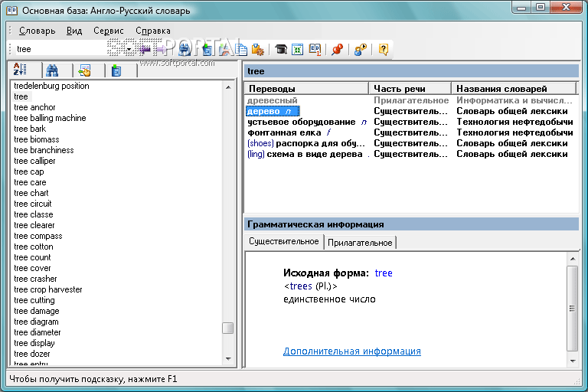Viewport: 588px width, 392px height.
Task: Sort by the Названия словарей column header
Action: 514,89
